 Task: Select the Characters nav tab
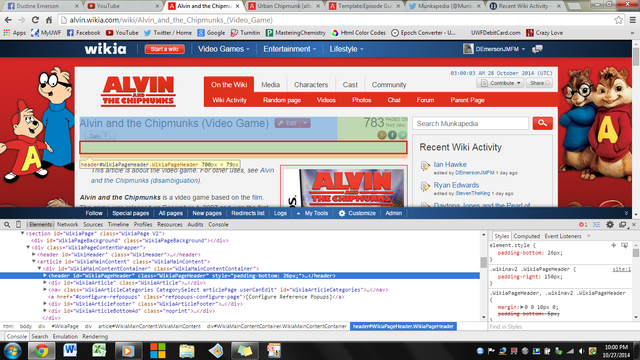pos(311,85)
